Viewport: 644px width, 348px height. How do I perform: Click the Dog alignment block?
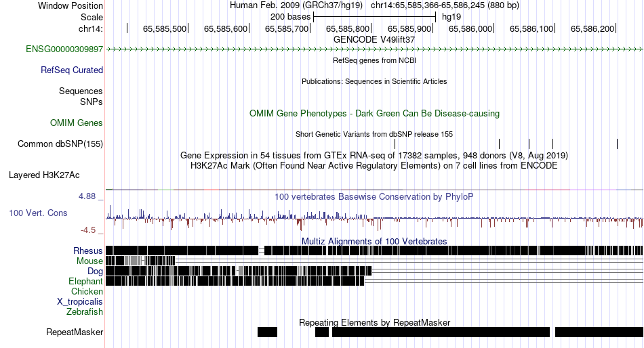tap(239, 271)
